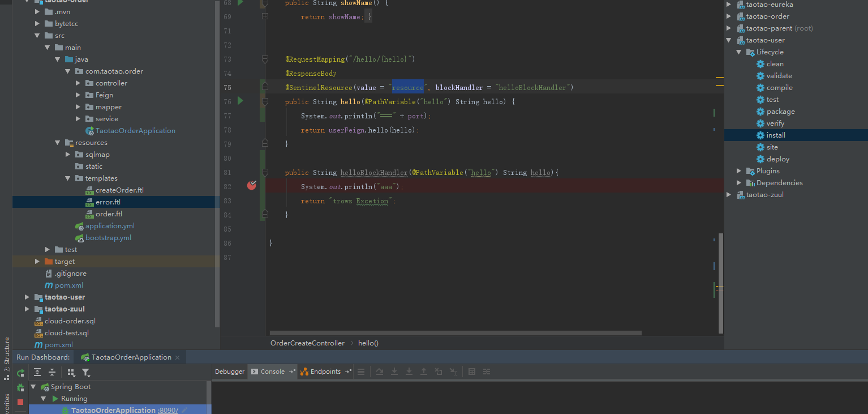
Task: Click the editor horizontal scrollbar
Action: pyautogui.click(x=456, y=333)
